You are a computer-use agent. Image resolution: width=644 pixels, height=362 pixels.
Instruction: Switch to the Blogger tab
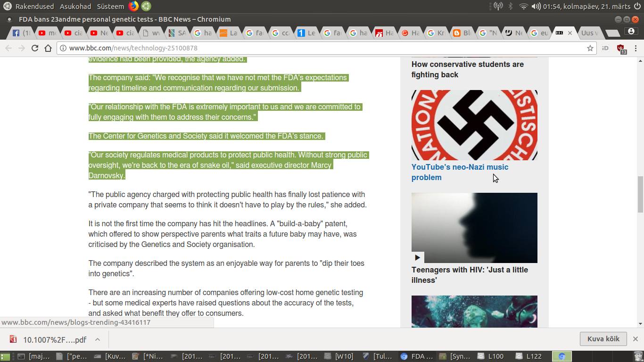pos(462,33)
